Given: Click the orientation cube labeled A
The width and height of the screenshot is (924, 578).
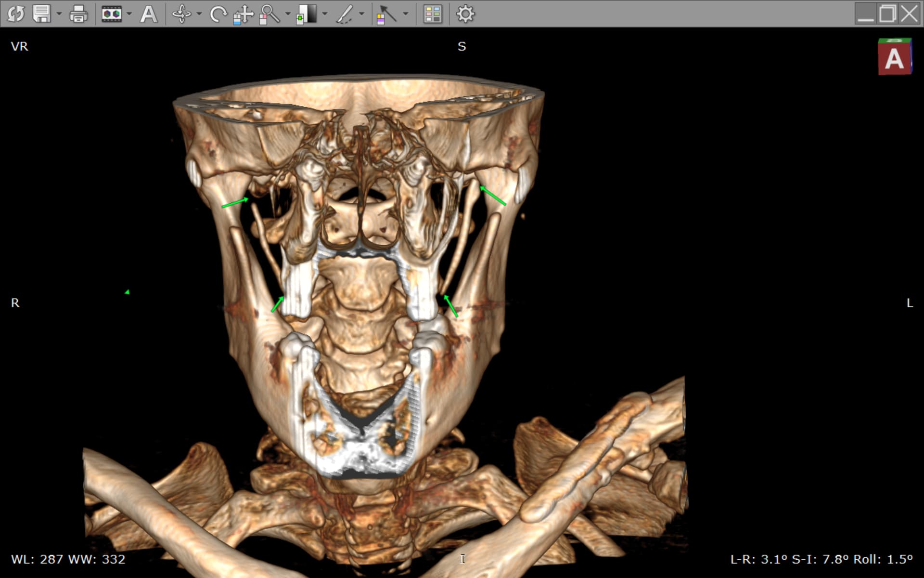Looking at the screenshot, I should tap(894, 57).
